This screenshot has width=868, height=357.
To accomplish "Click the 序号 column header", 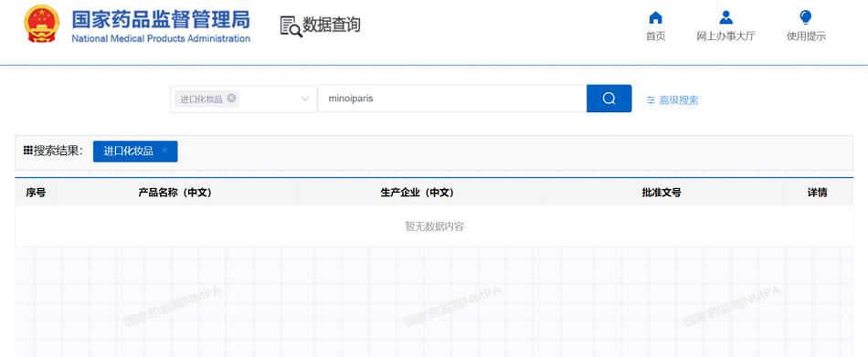I will pyautogui.click(x=36, y=193).
